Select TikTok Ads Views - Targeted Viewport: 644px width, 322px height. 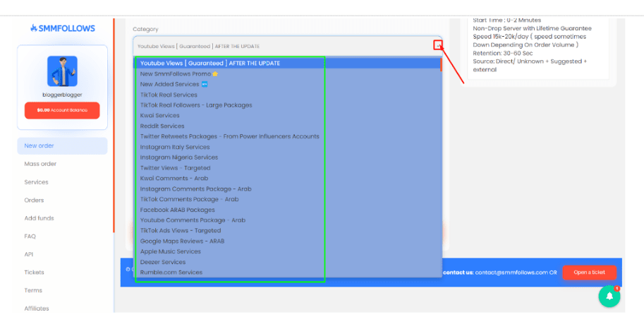(288, 231)
